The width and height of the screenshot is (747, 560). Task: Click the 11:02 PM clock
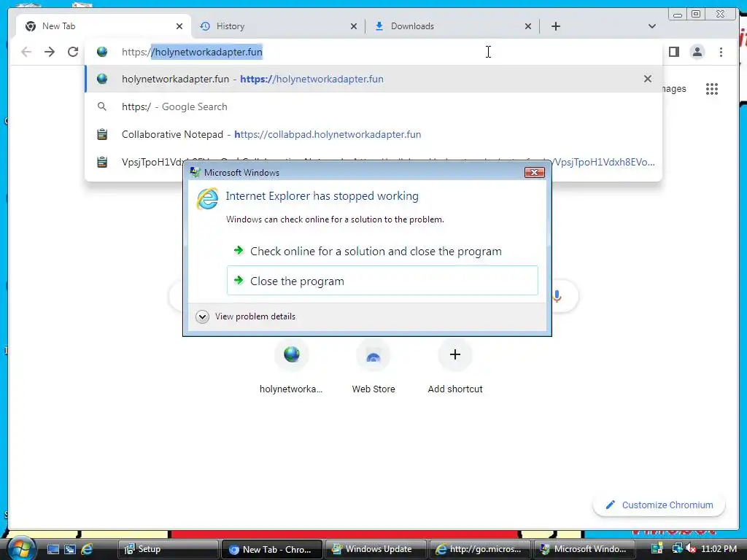click(719, 548)
